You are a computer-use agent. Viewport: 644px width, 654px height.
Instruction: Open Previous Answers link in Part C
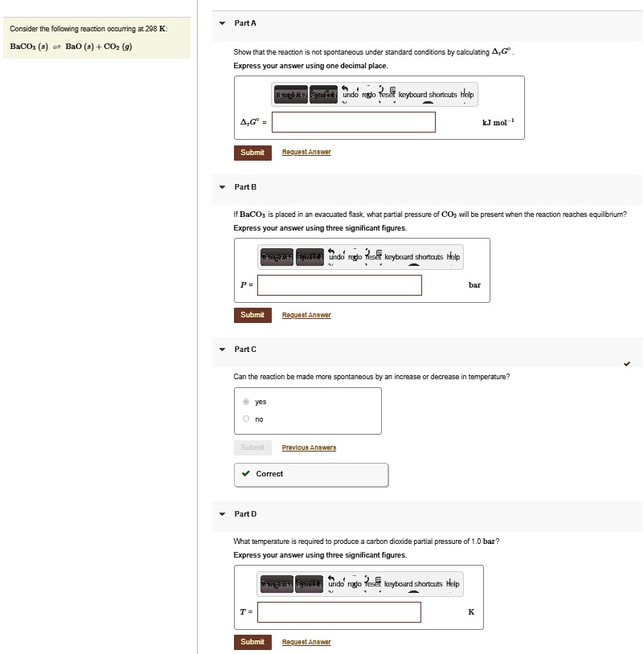click(x=309, y=448)
